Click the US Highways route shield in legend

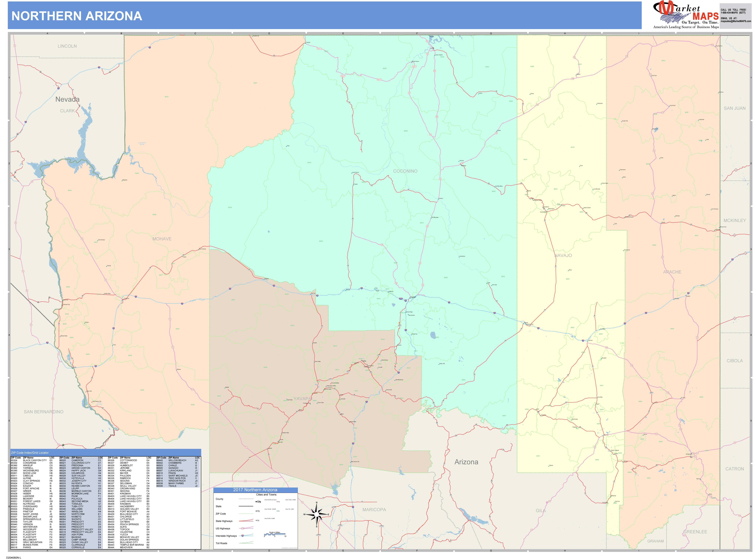[243, 528]
